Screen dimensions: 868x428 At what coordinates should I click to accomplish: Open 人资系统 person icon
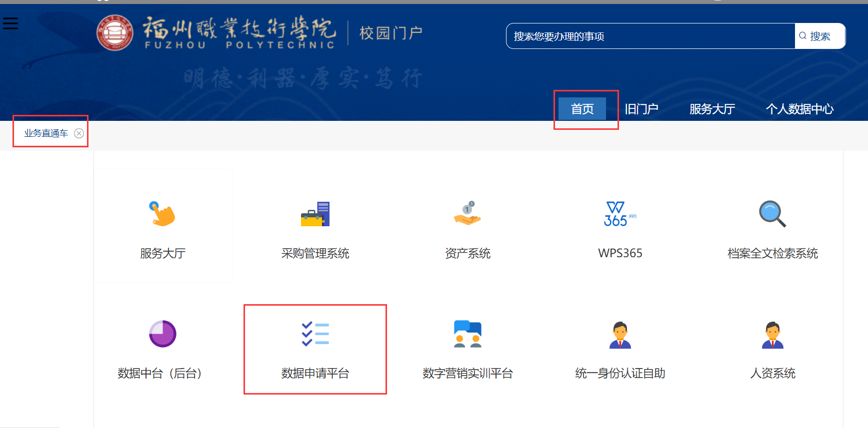[x=772, y=335]
